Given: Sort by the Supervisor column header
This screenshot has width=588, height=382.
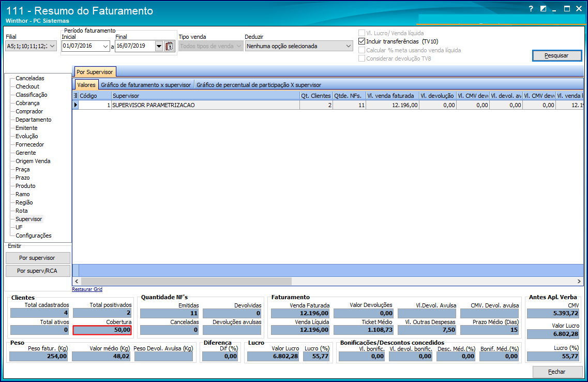Looking at the screenshot, I should (x=205, y=96).
